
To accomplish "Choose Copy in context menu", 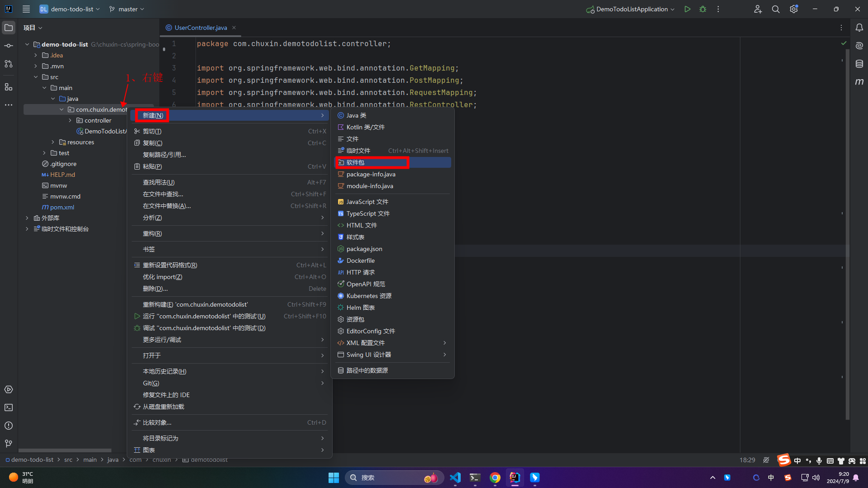I will 229,143.
